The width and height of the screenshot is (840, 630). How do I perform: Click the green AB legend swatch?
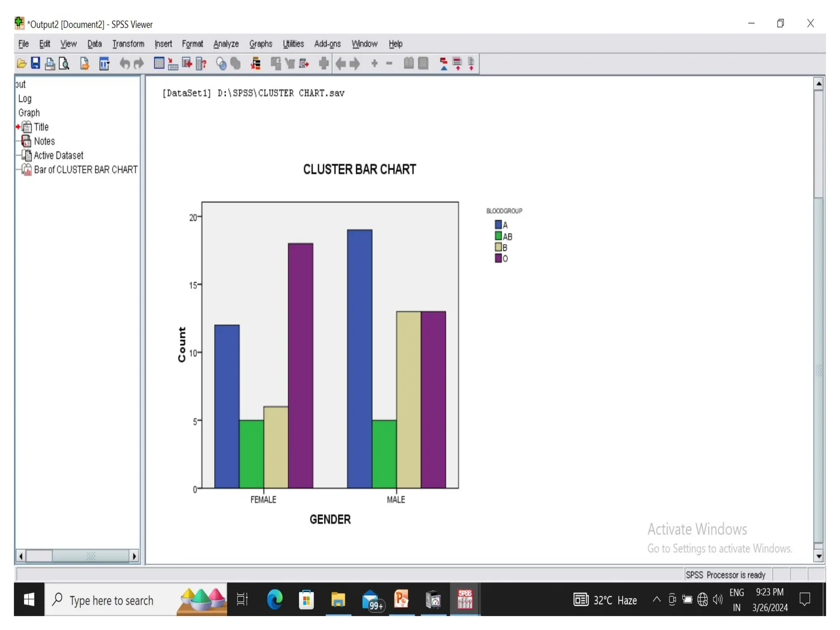point(498,236)
